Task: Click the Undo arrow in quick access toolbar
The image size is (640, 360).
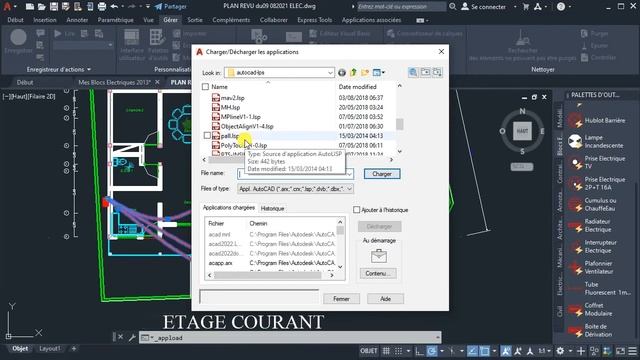Action: pyautogui.click(x=114, y=7)
